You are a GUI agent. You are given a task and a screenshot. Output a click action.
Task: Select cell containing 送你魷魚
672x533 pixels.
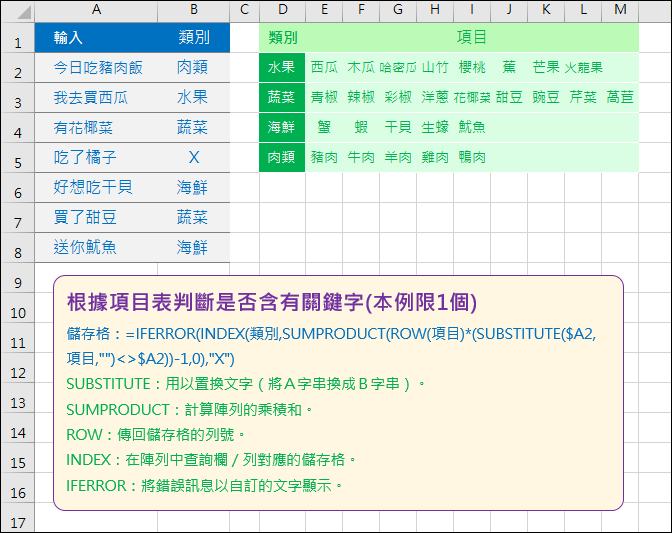click(96, 248)
